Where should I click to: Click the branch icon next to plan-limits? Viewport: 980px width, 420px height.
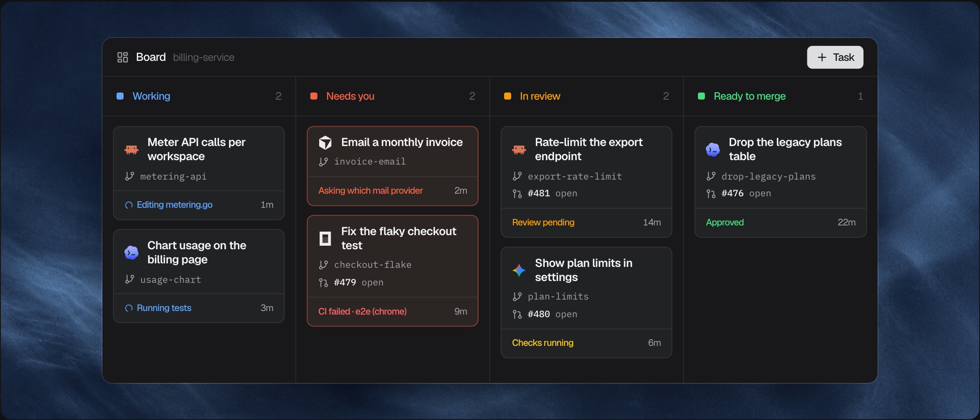click(517, 296)
